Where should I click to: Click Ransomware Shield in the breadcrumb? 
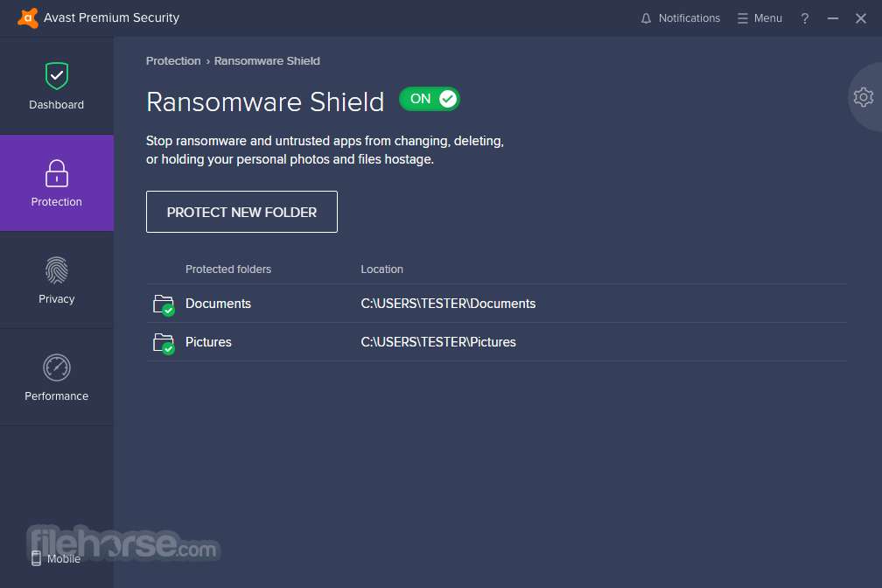267,60
